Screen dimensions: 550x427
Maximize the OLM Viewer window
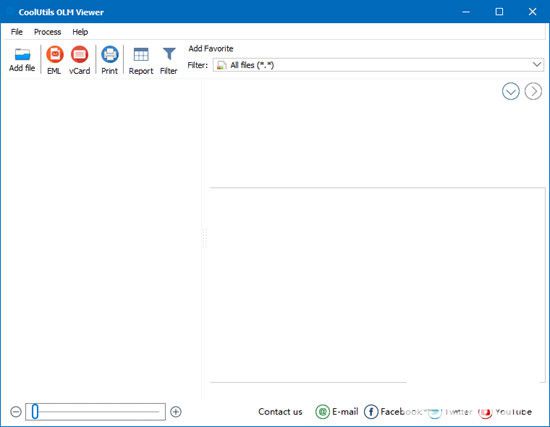(x=499, y=12)
